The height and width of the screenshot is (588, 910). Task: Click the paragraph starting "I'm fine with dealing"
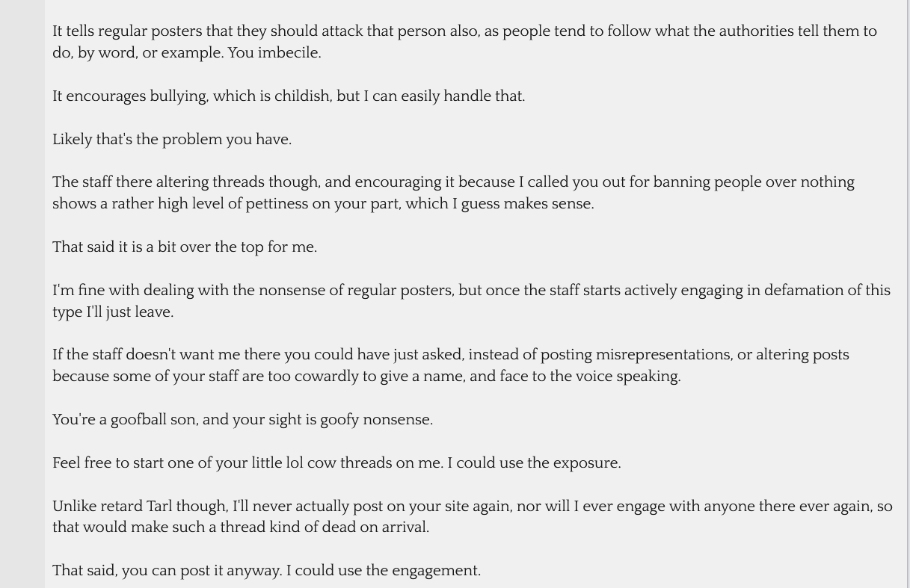471,301
